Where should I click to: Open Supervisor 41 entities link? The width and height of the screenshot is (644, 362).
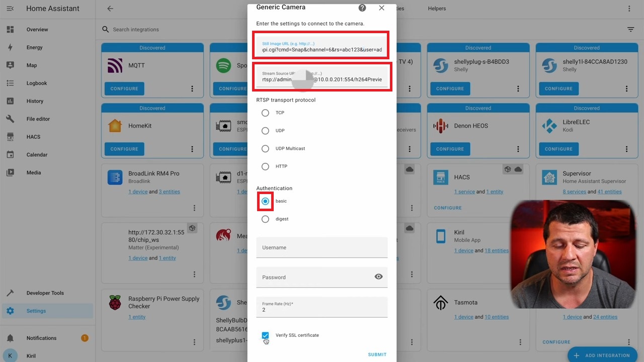coord(609,192)
